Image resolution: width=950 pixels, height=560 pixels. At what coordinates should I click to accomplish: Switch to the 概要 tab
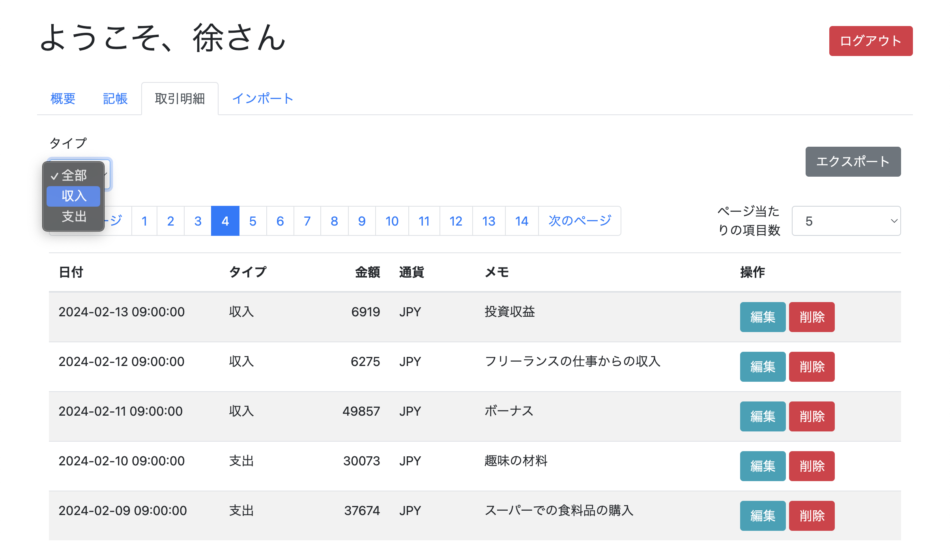(x=63, y=99)
